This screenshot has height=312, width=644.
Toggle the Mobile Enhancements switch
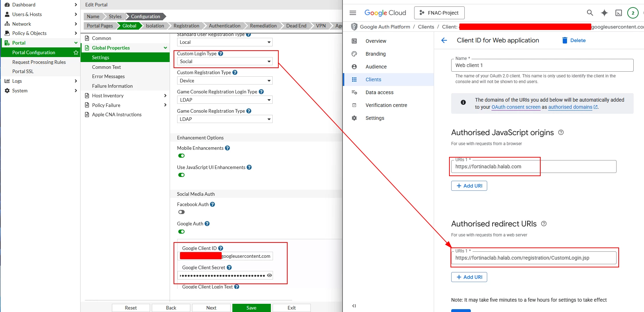tap(181, 156)
